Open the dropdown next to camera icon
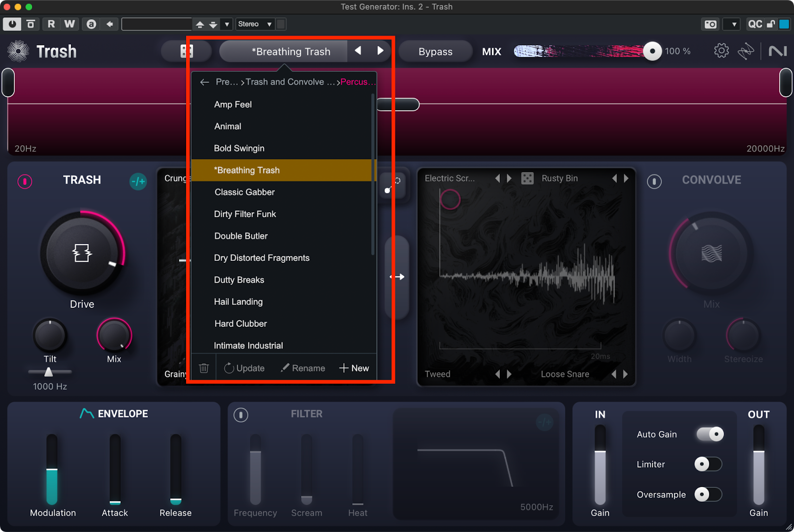This screenshot has width=794, height=532. [x=732, y=24]
